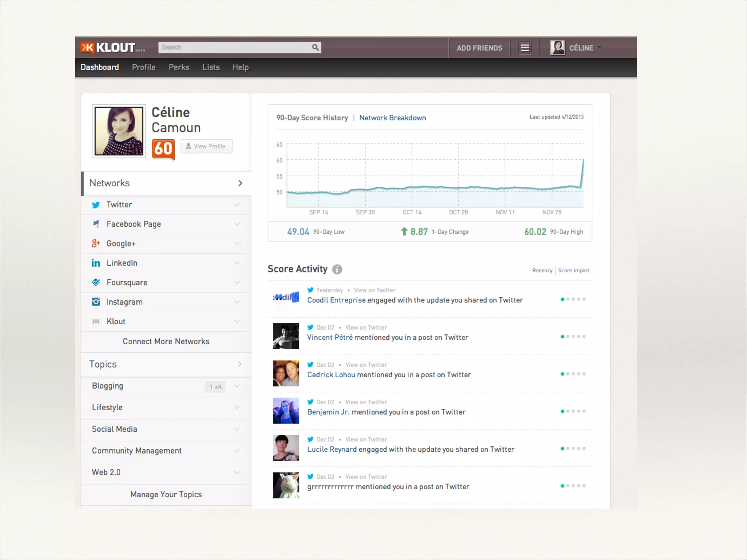Sort activity by Recency
The height and width of the screenshot is (560, 747).
[x=542, y=271]
